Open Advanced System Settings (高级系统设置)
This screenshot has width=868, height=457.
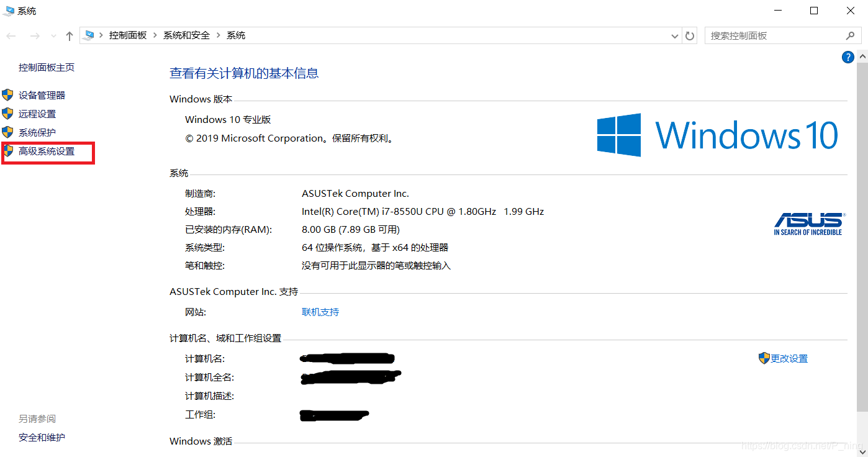[x=47, y=151]
